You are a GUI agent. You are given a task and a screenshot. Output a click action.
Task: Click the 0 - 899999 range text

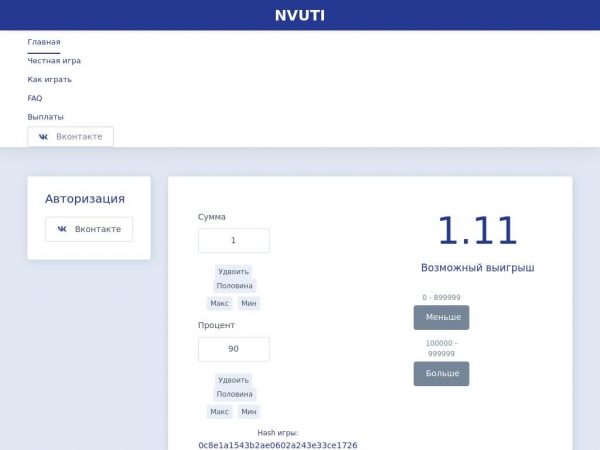click(x=441, y=297)
